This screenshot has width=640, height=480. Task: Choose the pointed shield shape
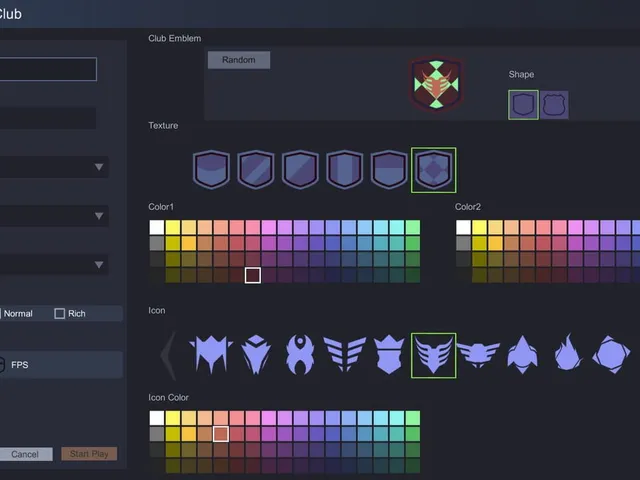coord(523,105)
